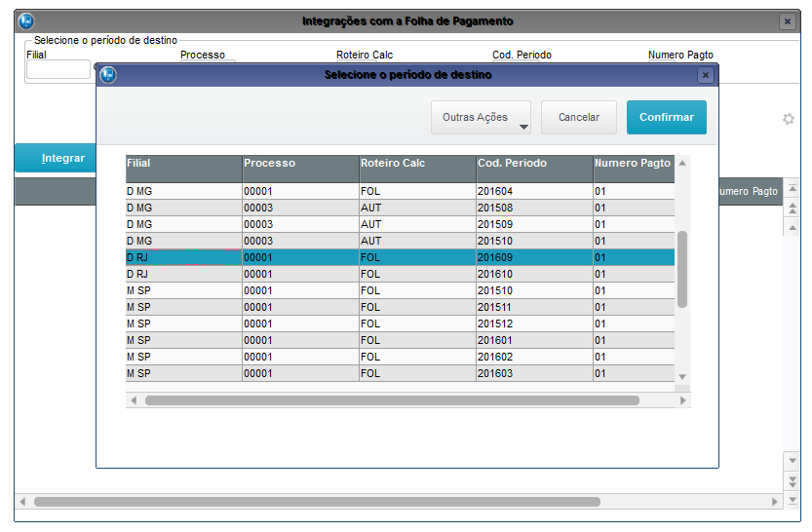Click dialog table scroll-right arrow
This screenshot has height=532, width=812.
point(682,400)
